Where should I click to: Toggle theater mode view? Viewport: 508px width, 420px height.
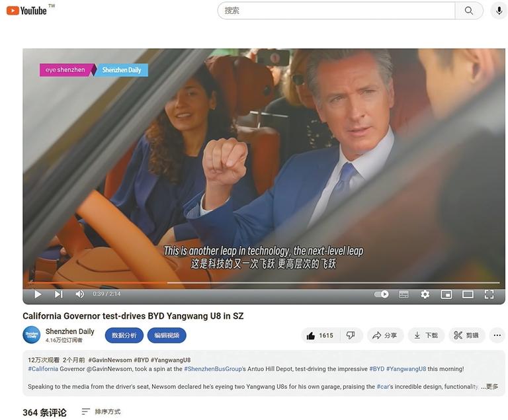coord(468,294)
